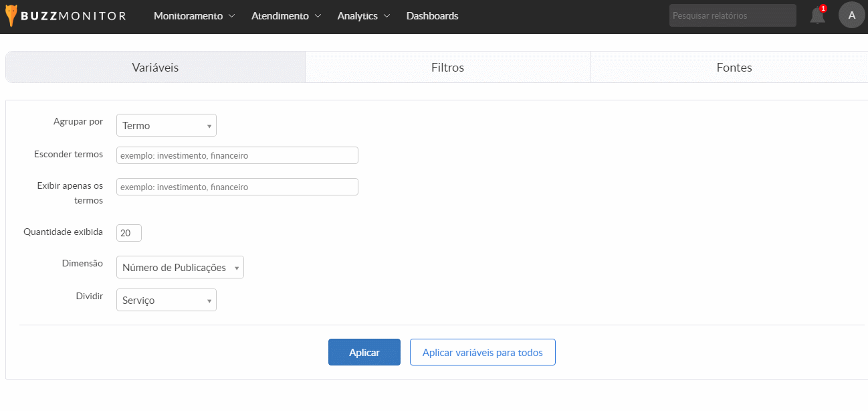Focus the 'Esconder termos' text field
This screenshot has height=411, width=868.
(237, 156)
